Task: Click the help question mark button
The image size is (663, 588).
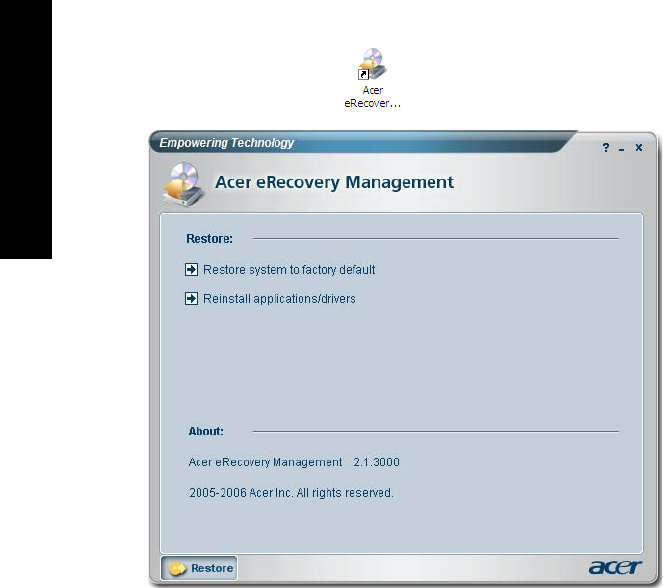Action: [x=606, y=148]
